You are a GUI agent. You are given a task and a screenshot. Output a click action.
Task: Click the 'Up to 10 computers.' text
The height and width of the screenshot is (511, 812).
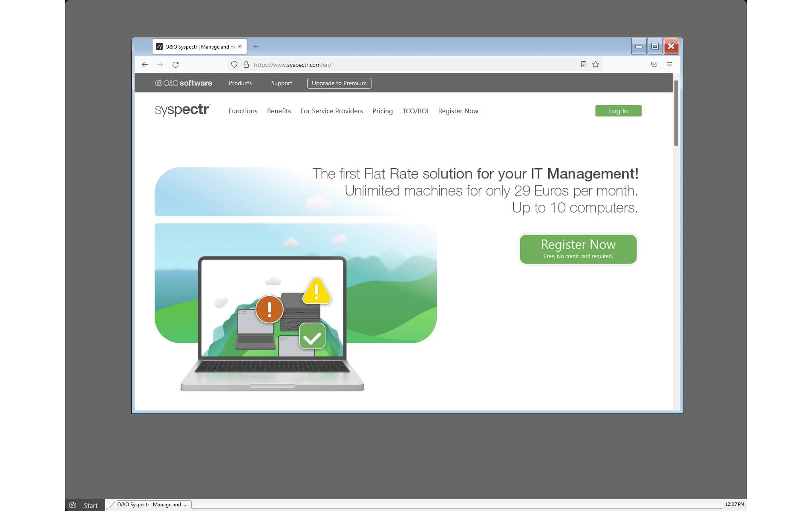575,208
